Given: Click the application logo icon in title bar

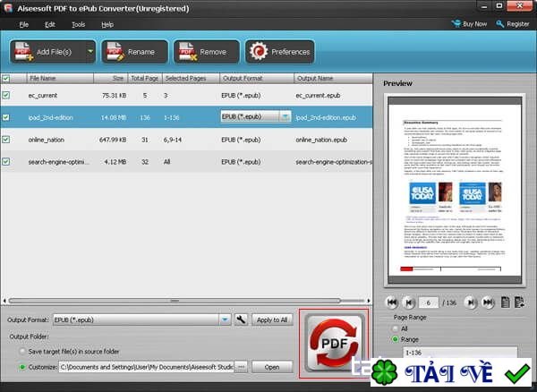Looking at the screenshot, I should coord(8,8).
